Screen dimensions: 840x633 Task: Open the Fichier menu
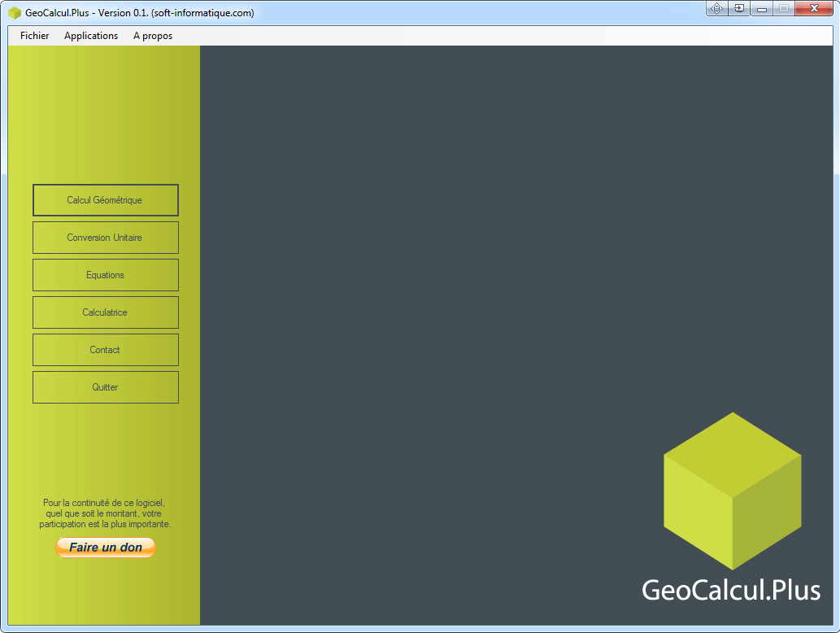(x=34, y=36)
